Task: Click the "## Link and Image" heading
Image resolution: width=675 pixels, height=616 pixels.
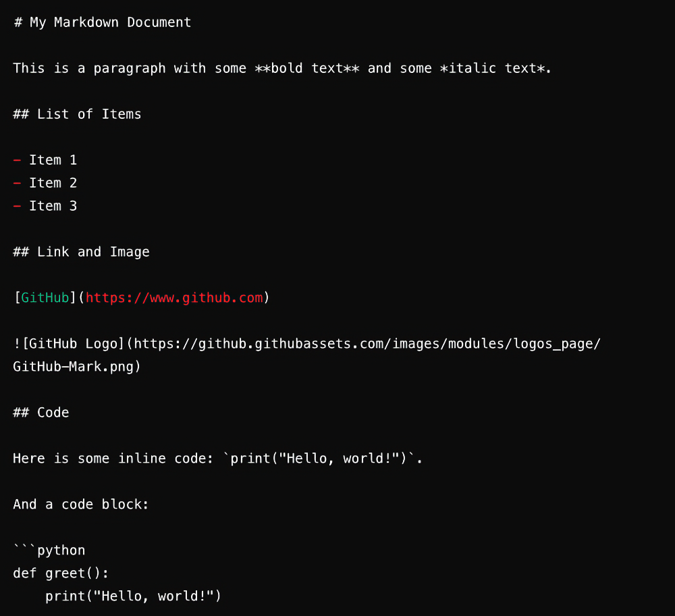Action: click(x=82, y=252)
